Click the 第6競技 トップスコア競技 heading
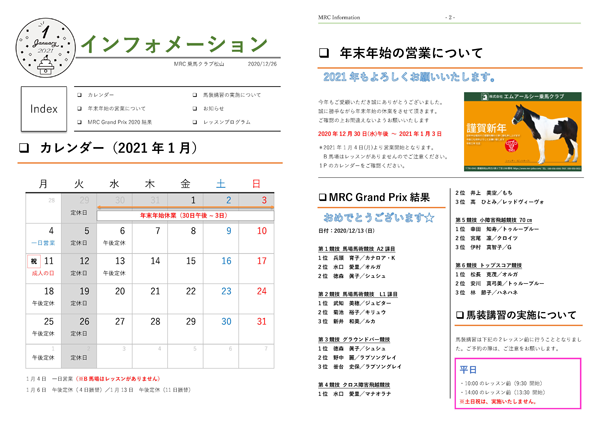Screen dimensions: 600x424 point(489,265)
